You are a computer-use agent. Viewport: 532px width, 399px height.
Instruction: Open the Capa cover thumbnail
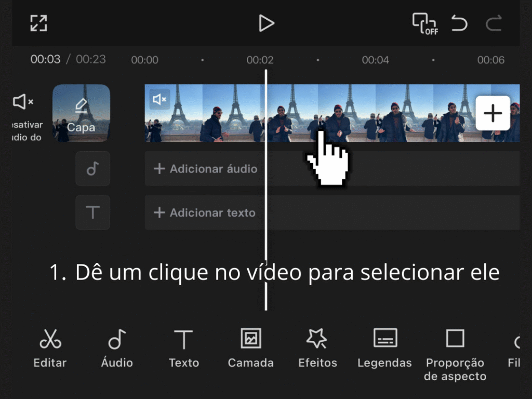click(81, 113)
